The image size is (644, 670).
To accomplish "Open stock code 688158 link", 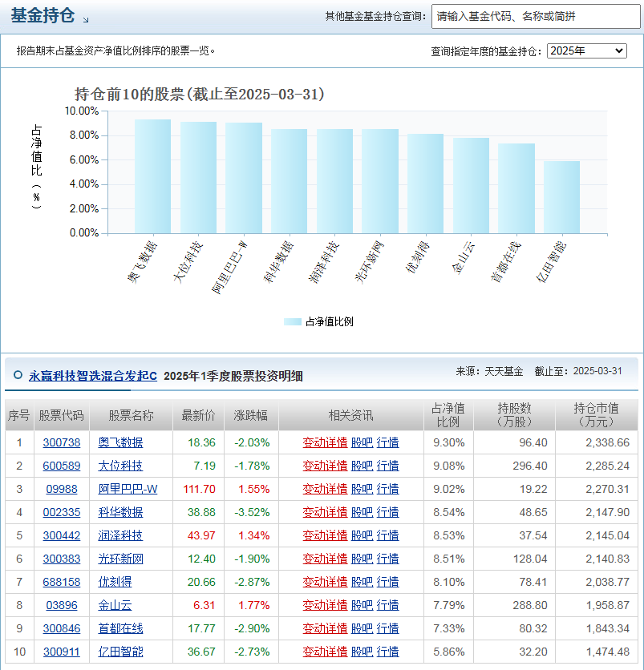I will [x=62, y=582].
